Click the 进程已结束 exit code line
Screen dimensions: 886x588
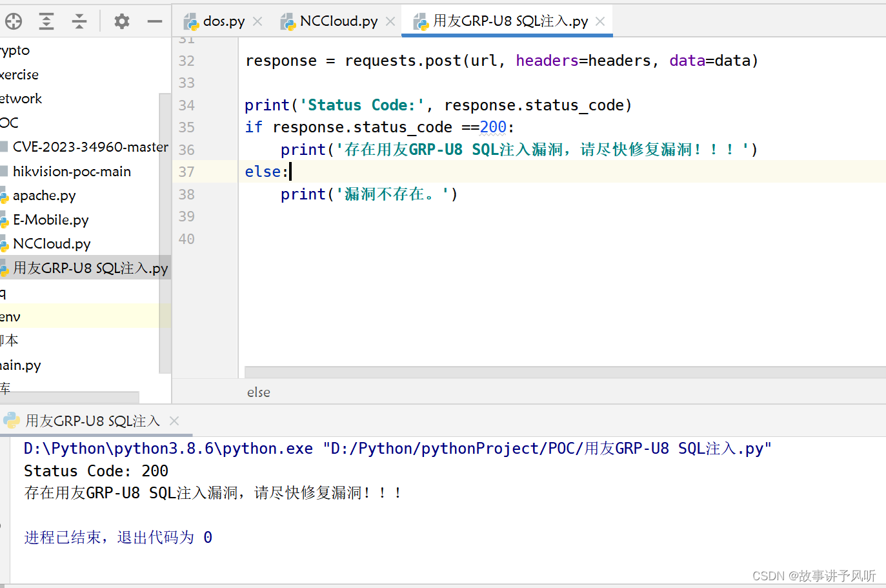pos(118,538)
